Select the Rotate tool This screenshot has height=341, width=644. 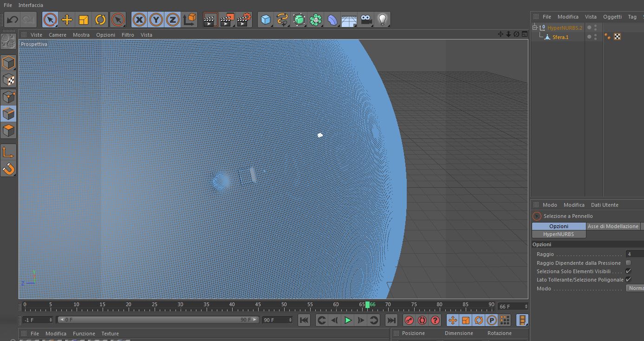click(x=100, y=20)
